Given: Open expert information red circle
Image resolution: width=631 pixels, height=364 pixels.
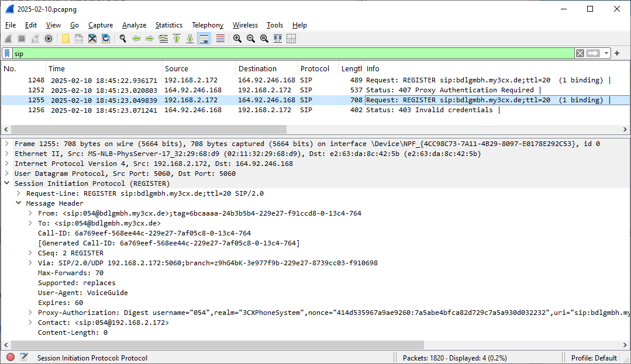Looking at the screenshot, I should [x=11, y=357].
